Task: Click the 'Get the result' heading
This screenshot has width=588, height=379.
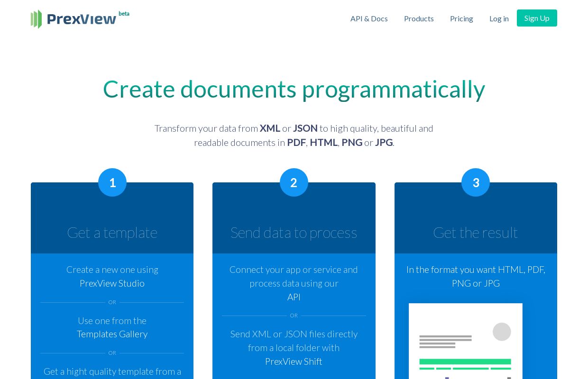Action: (476, 233)
